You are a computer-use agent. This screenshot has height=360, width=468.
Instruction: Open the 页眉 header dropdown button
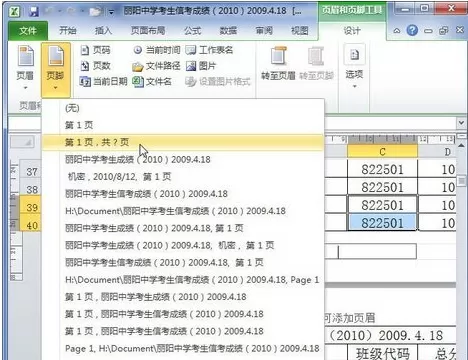click(x=25, y=68)
